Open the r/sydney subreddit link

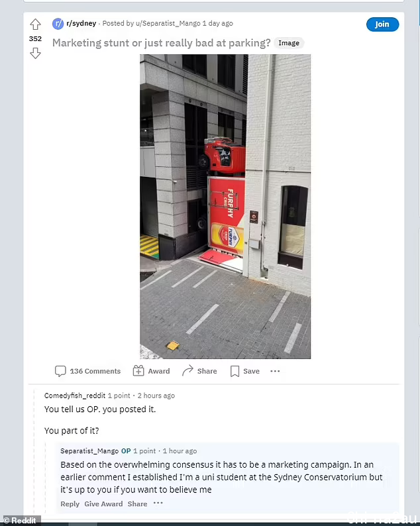pos(81,23)
